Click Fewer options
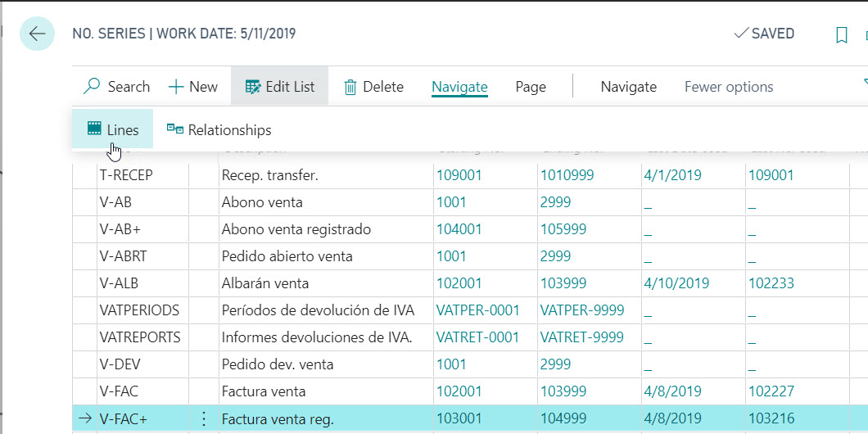The width and height of the screenshot is (868, 434). coord(728,87)
